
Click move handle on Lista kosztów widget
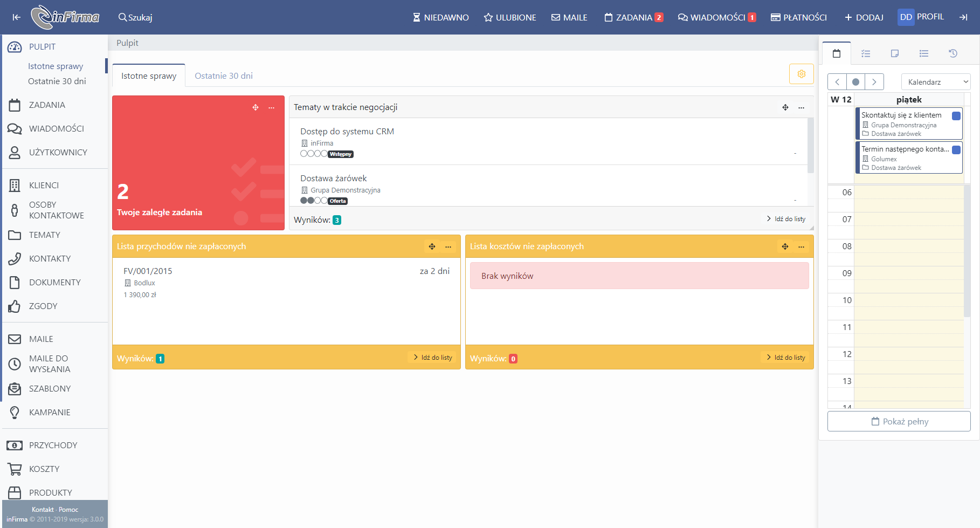click(x=785, y=246)
